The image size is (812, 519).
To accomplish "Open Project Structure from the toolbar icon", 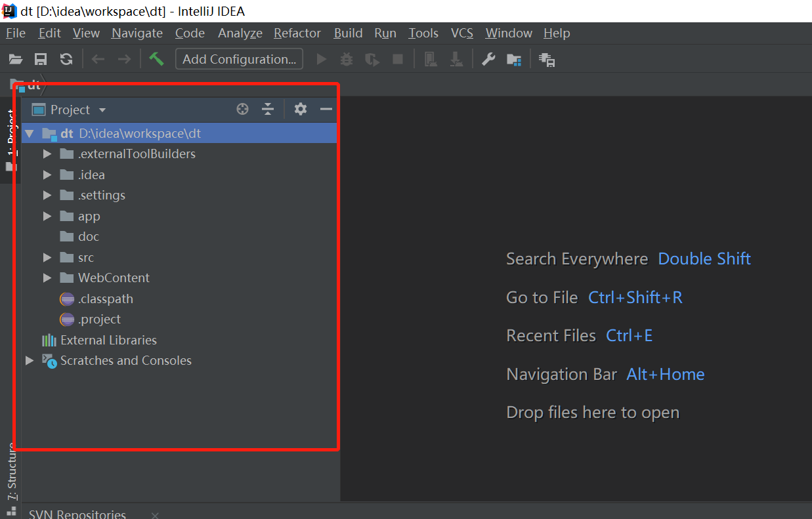I will pyautogui.click(x=514, y=60).
